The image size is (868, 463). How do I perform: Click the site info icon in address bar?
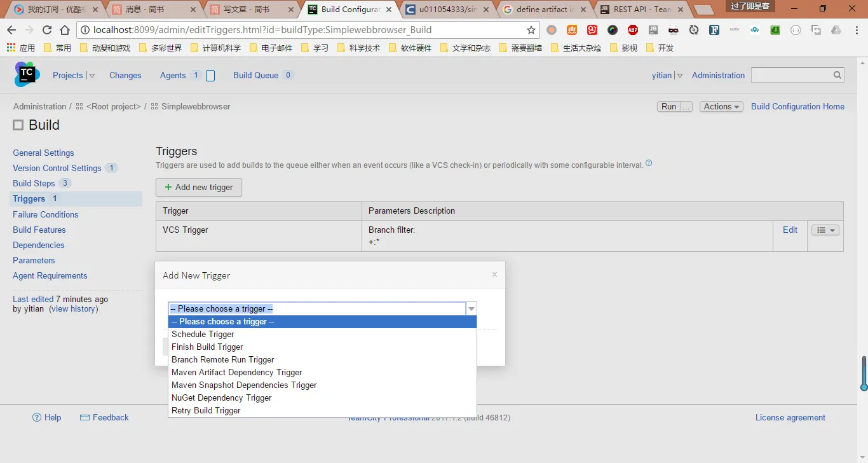[85, 30]
